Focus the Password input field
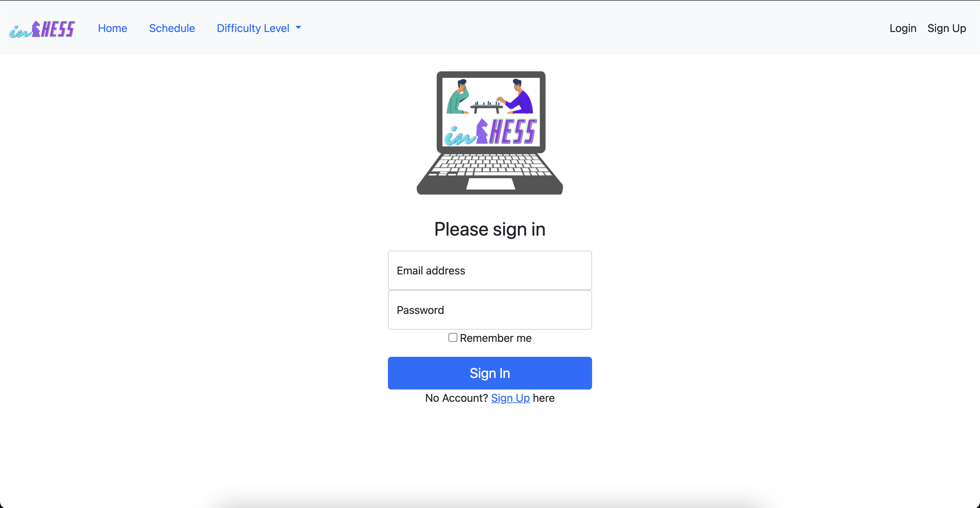This screenshot has width=980, height=508. click(x=490, y=310)
